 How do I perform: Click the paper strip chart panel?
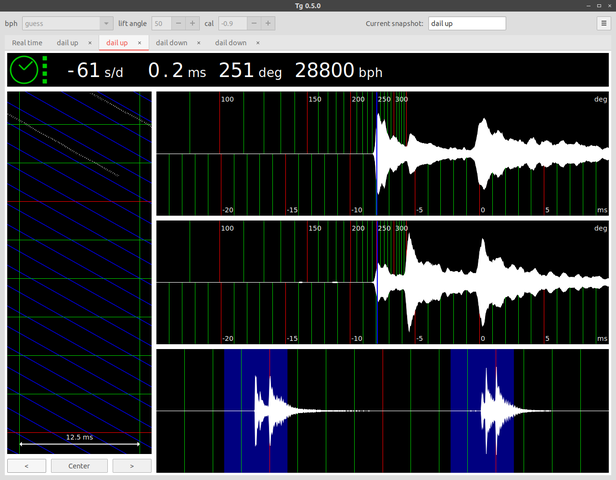pos(79,273)
